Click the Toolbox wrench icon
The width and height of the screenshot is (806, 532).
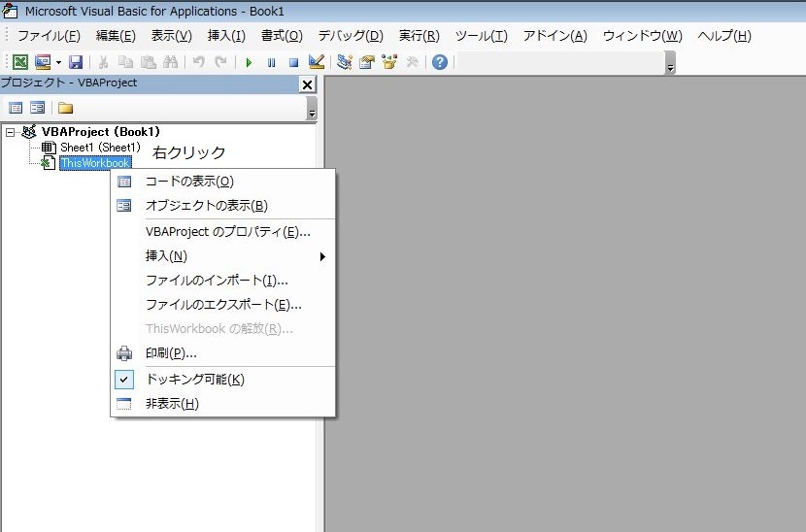(x=412, y=62)
